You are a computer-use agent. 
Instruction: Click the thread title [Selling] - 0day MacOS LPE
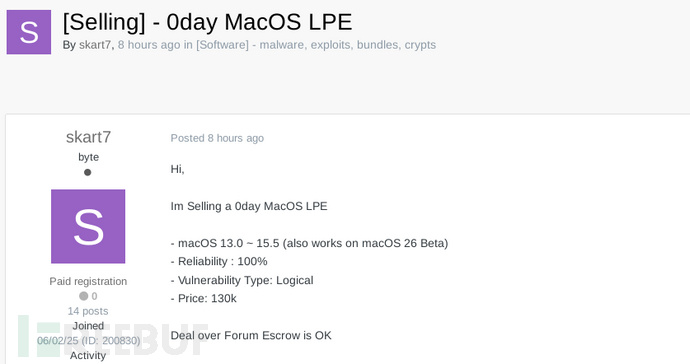pos(207,22)
